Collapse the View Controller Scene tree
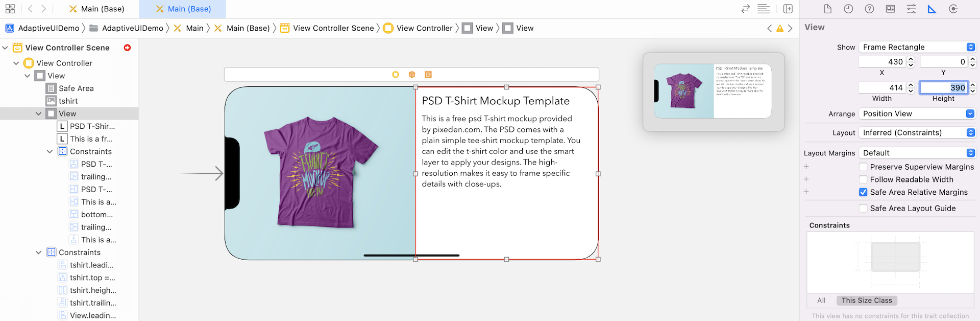This screenshot has width=980, height=321. pyautogui.click(x=5, y=48)
